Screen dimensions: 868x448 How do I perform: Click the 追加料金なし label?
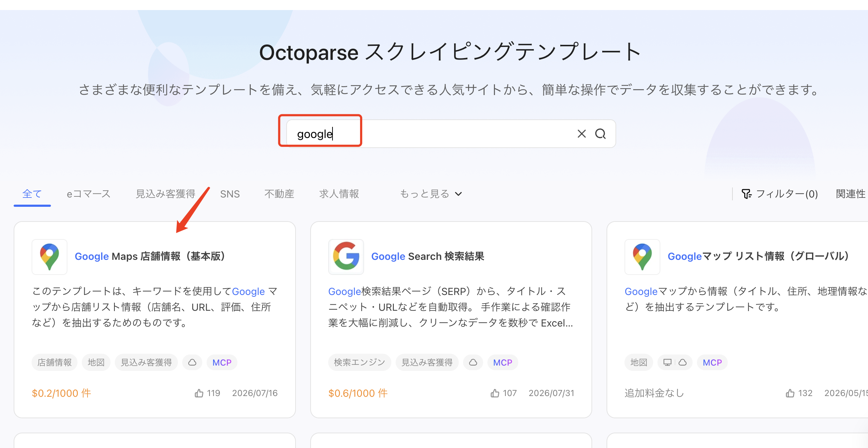point(655,393)
